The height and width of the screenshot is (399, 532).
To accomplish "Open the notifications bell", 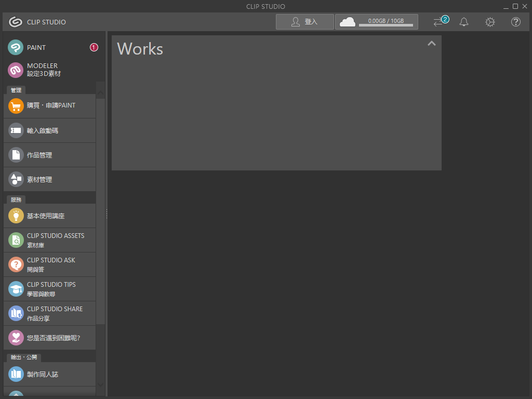I will (x=464, y=22).
